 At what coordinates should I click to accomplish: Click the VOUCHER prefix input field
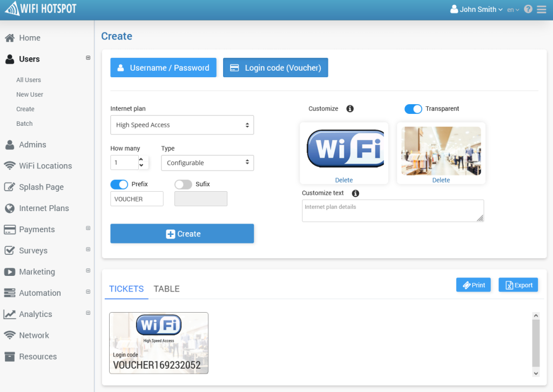point(137,199)
